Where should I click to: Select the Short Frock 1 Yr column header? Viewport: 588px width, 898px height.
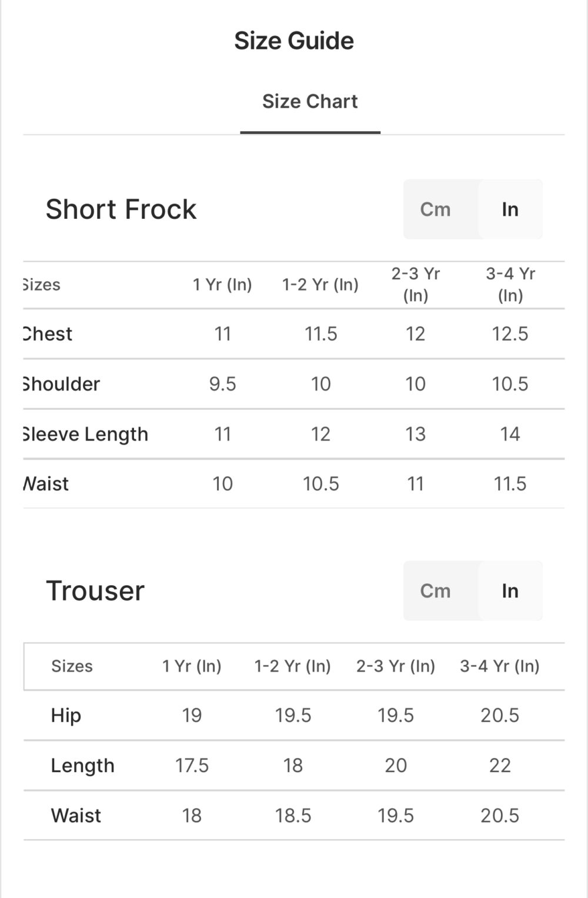tap(222, 285)
